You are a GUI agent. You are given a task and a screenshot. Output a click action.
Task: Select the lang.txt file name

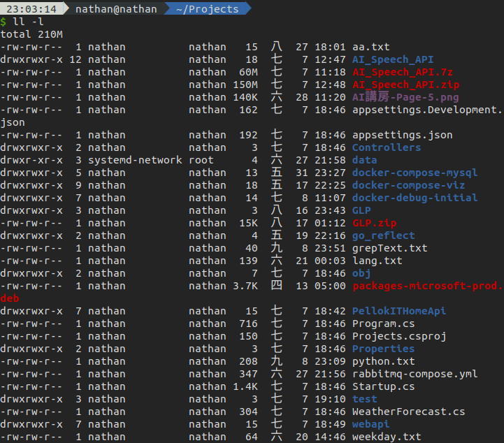tap(377, 261)
